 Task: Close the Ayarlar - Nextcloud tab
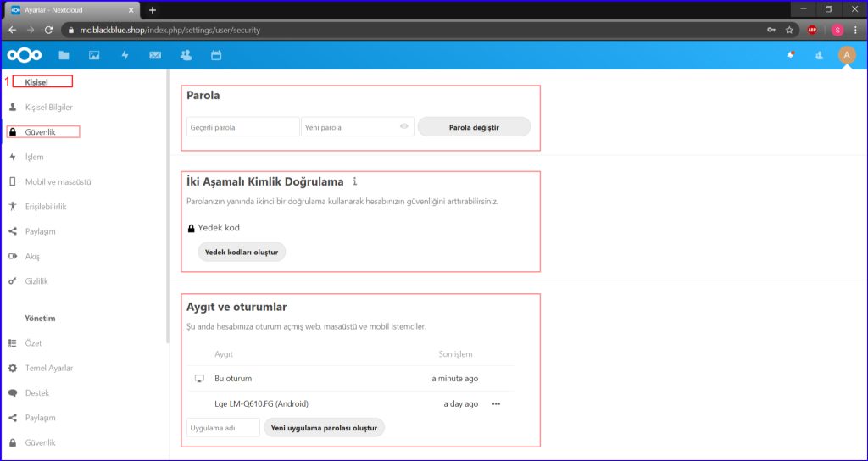131,10
